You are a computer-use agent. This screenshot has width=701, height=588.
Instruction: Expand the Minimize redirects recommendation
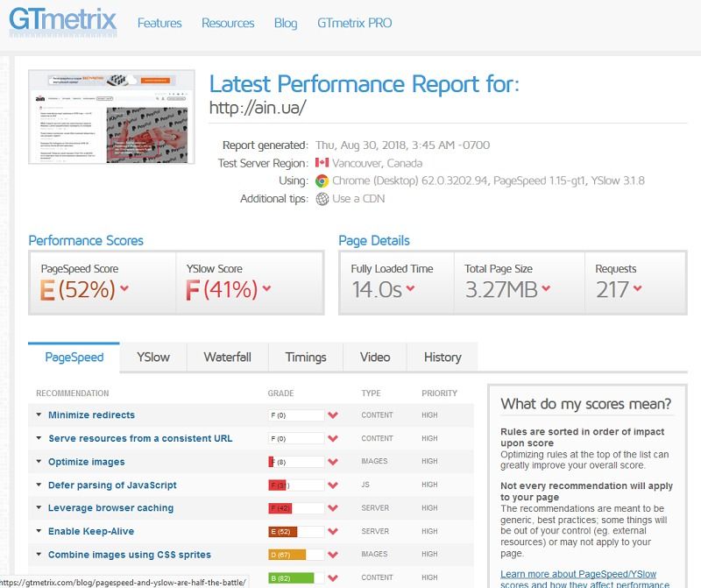[x=91, y=415]
